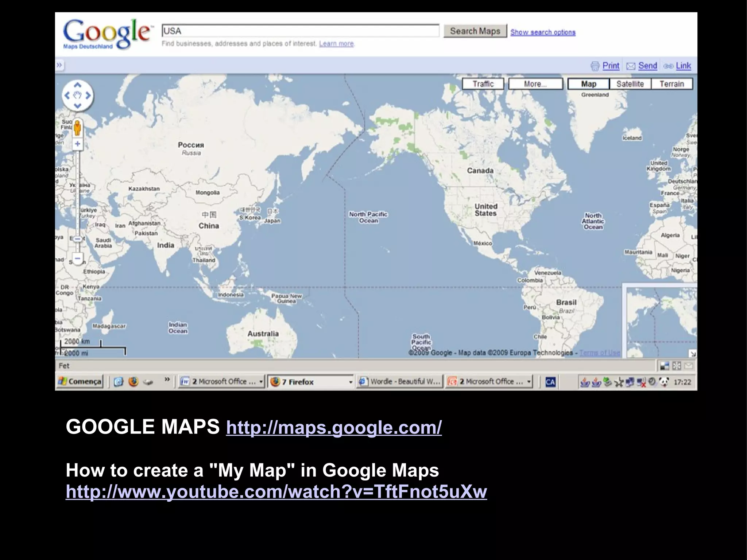Open the More... layers dropdown
The image size is (747, 560).
(x=535, y=84)
